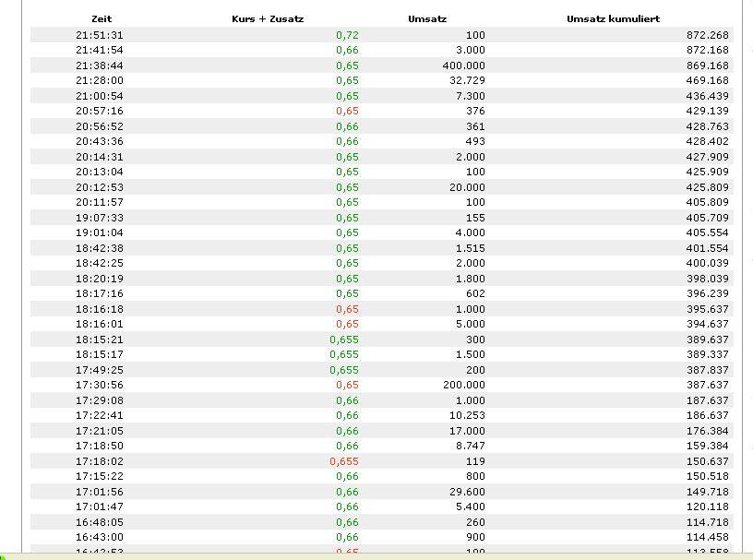
Task: Click cumulative volume 428.402
Action: (708, 141)
